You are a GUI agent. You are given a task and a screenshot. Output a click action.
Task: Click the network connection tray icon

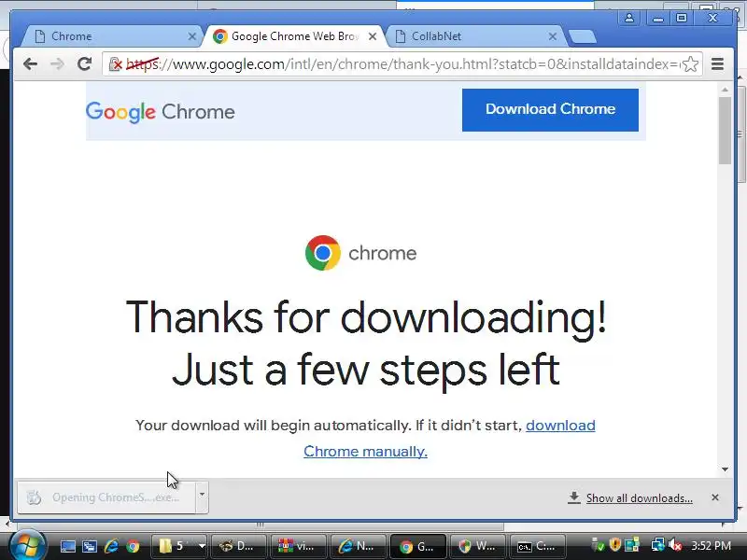coord(658,545)
